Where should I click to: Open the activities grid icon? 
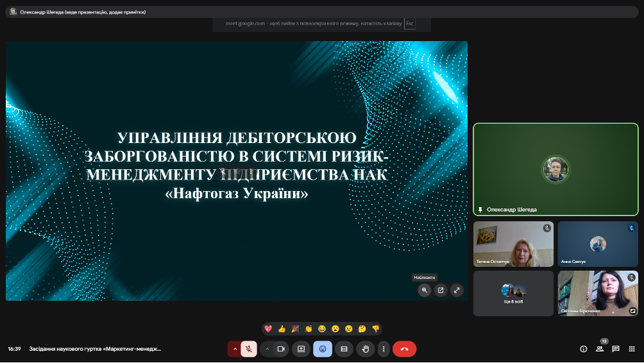click(632, 349)
